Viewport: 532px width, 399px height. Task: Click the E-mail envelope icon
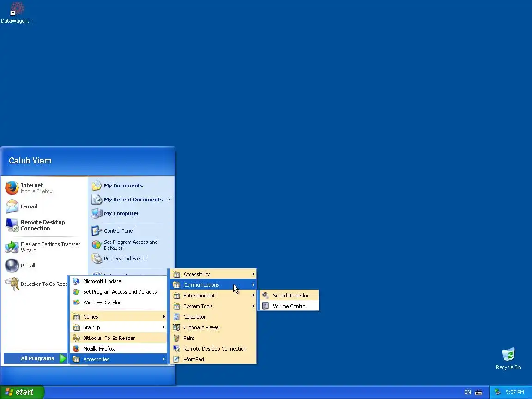pyautogui.click(x=12, y=206)
